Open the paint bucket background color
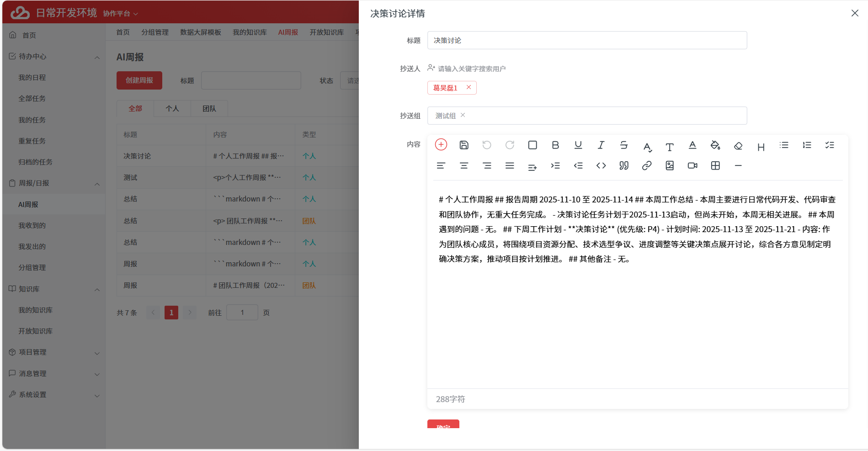Image resolution: width=868 pixels, height=451 pixels. (715, 145)
